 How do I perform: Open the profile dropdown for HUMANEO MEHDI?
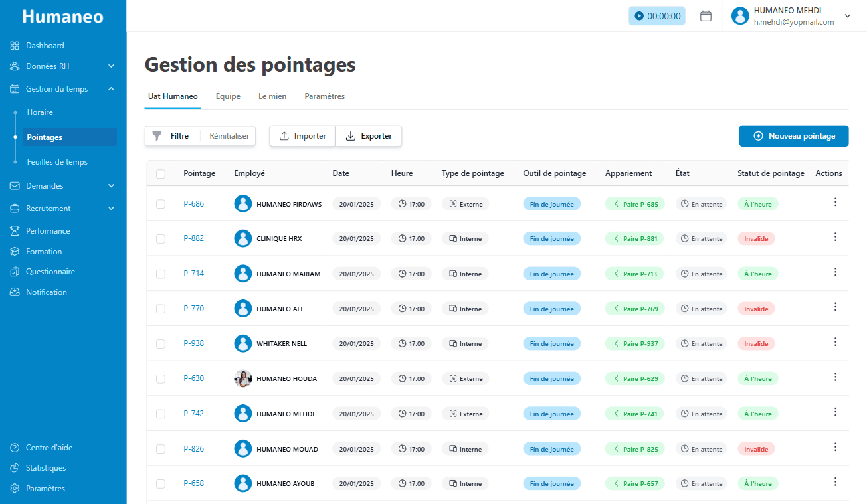[848, 15]
